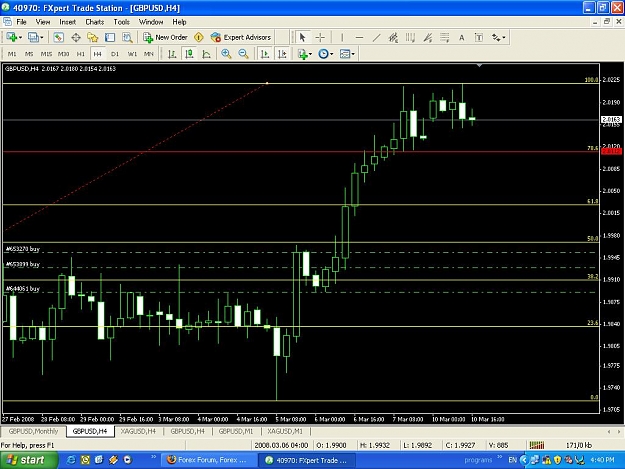Open the View menu

pyautogui.click(x=43, y=22)
